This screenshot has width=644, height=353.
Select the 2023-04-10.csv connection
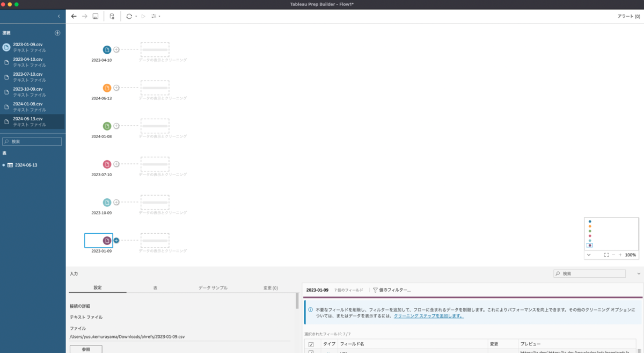click(32, 62)
